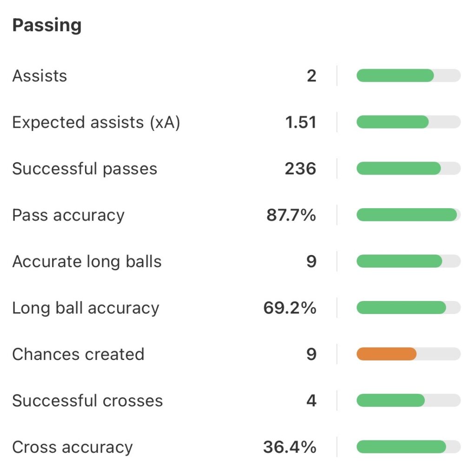The height and width of the screenshot is (471, 476).
Task: Click the orange Chances created bar
Action: coord(387,354)
